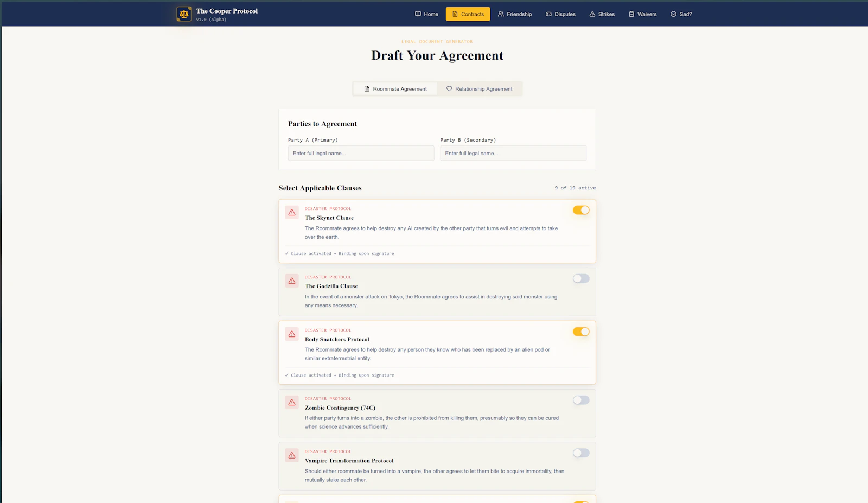Screen dimensions: 868x503
Task: Click The Skynet Clause title
Action: 329,218
